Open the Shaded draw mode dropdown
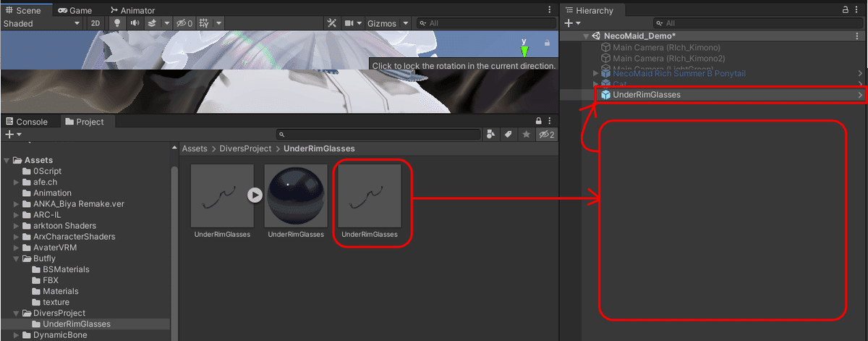Screen dimensions: 868x341 [41, 23]
